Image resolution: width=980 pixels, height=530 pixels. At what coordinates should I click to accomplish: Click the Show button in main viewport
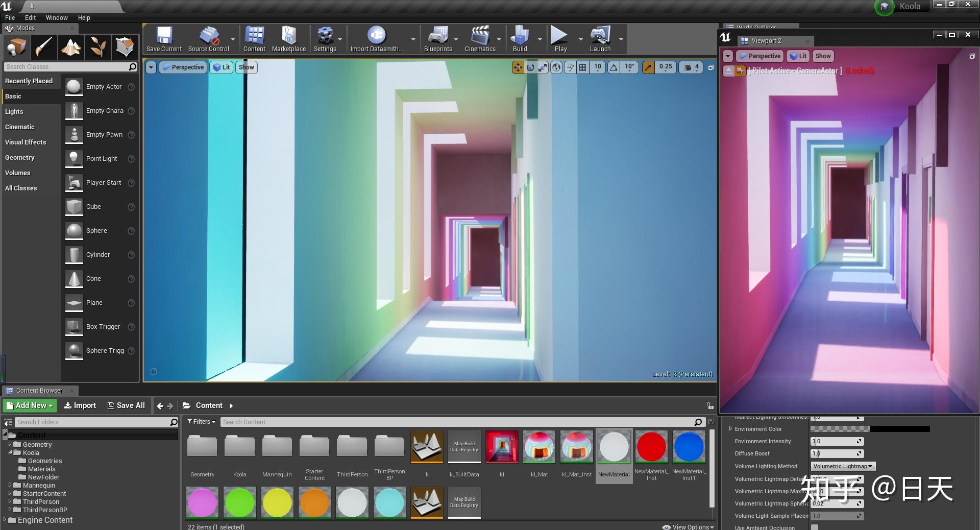point(247,67)
